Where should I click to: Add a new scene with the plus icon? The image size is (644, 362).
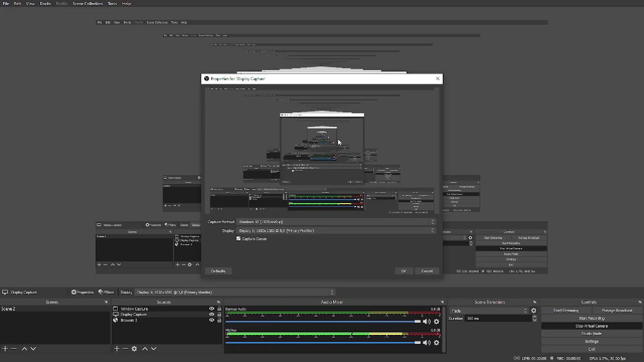click(x=5, y=348)
